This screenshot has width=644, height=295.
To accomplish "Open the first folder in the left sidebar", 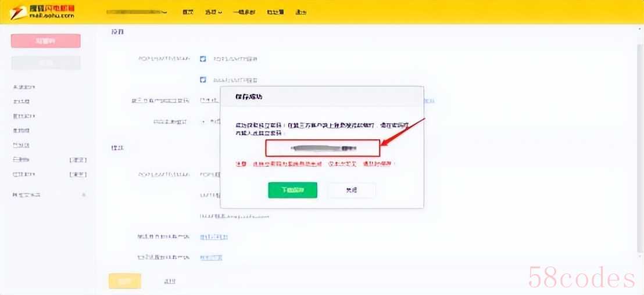I will [x=24, y=87].
